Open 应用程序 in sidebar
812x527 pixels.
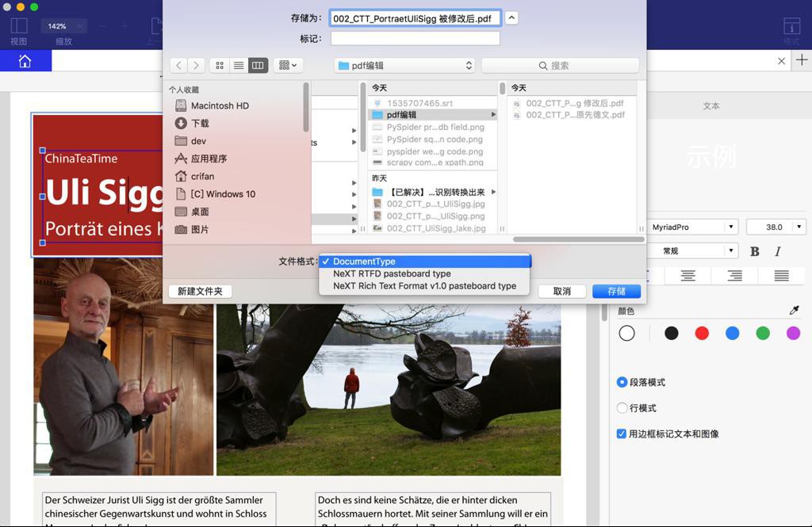click(x=209, y=158)
